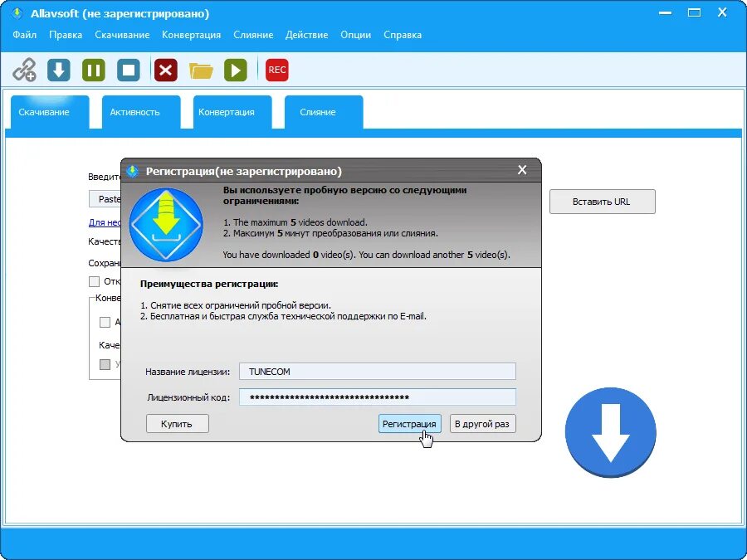747x560 pixels.
Task: Open the Действие menu
Action: pyautogui.click(x=306, y=35)
